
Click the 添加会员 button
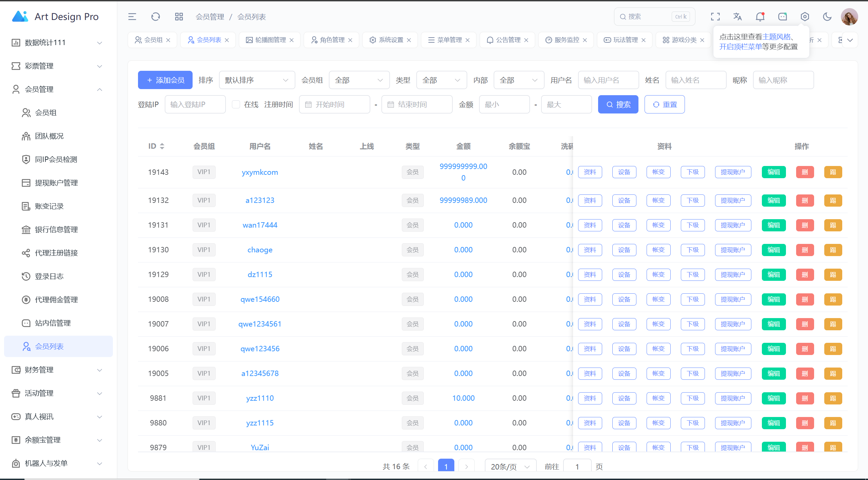pyautogui.click(x=165, y=80)
